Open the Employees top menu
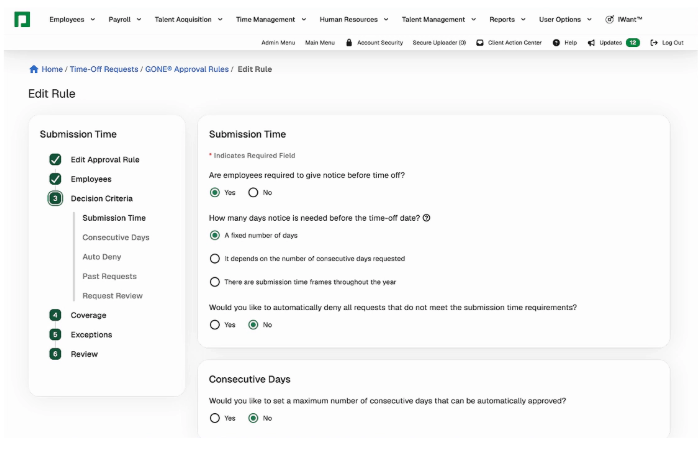This screenshot has width=700, height=462. pyautogui.click(x=67, y=19)
